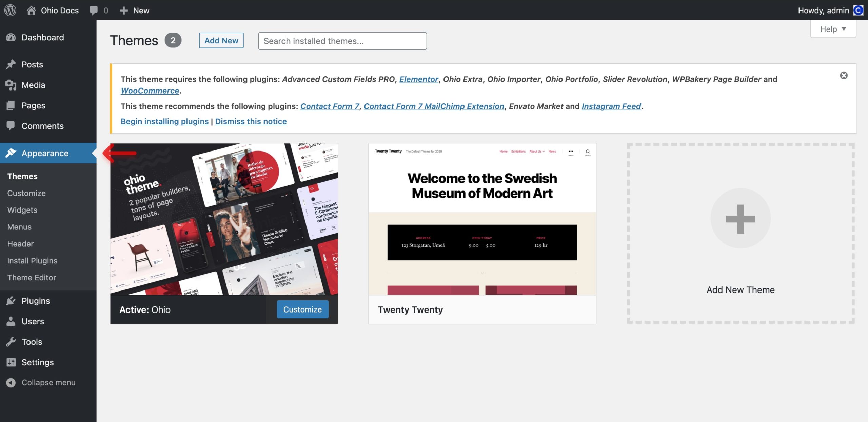Click the Settings sliders icon
This screenshot has width=868, height=422.
click(11, 362)
